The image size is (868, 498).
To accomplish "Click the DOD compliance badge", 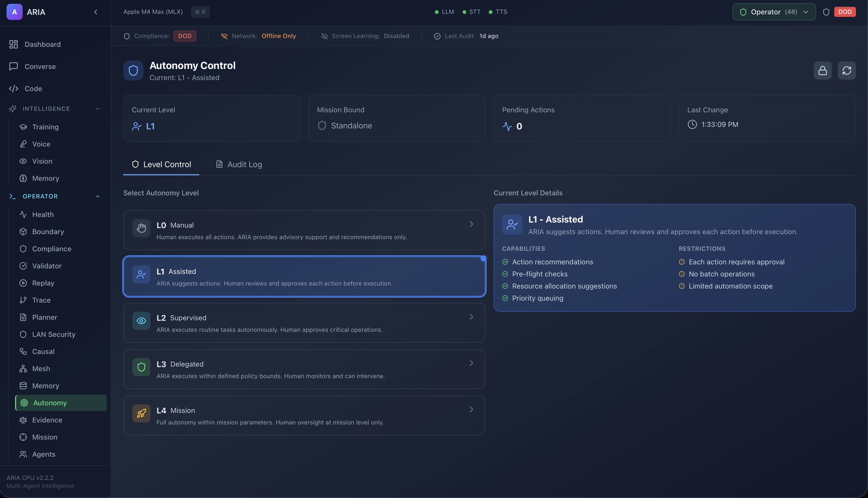I will (x=184, y=35).
